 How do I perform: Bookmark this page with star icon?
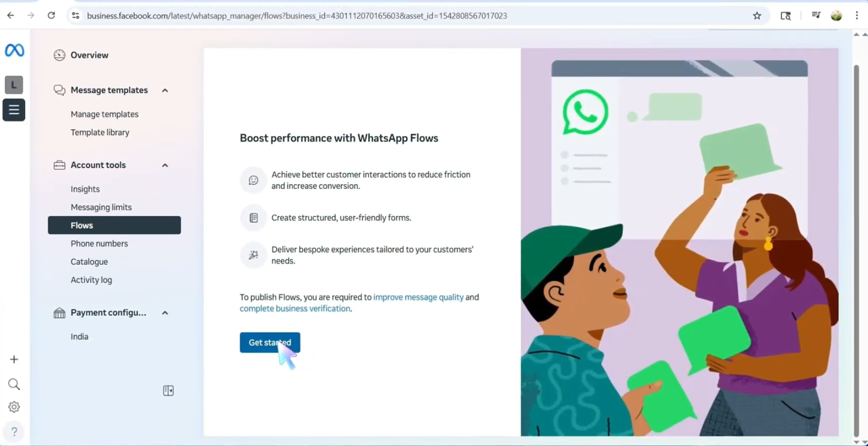[x=757, y=16]
